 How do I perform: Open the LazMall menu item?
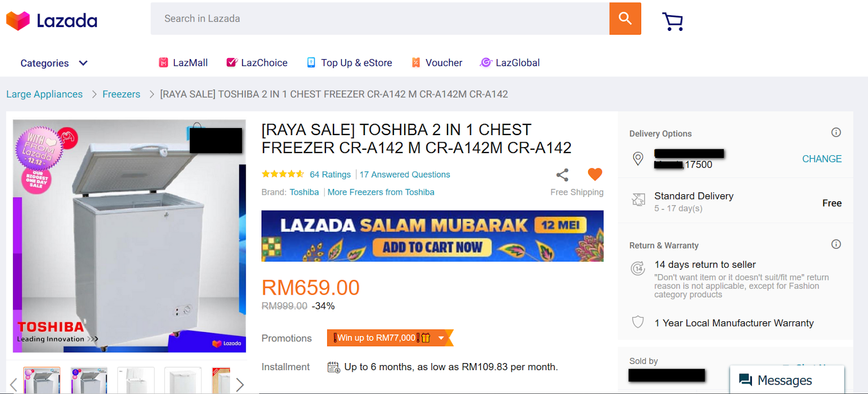[x=183, y=63]
